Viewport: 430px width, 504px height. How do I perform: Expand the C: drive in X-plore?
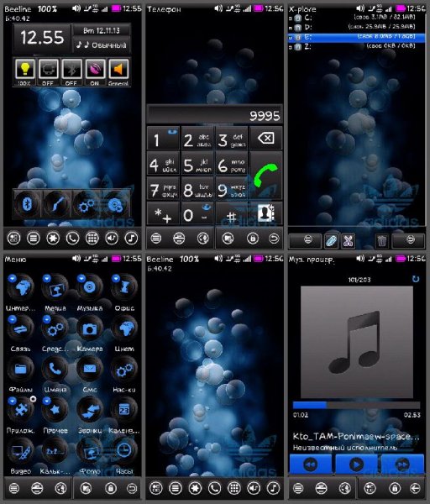click(x=357, y=18)
